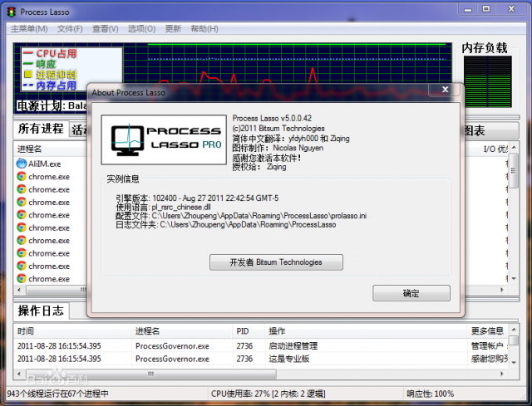Screen dimensions: 532x406
Task: Open the 主菜单(M) menu
Action: tap(29, 28)
